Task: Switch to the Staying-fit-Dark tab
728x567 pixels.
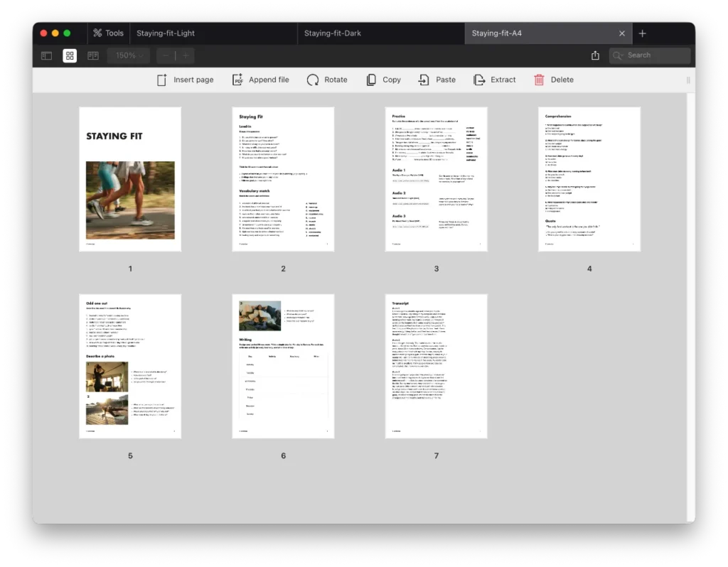Action: 333,33
